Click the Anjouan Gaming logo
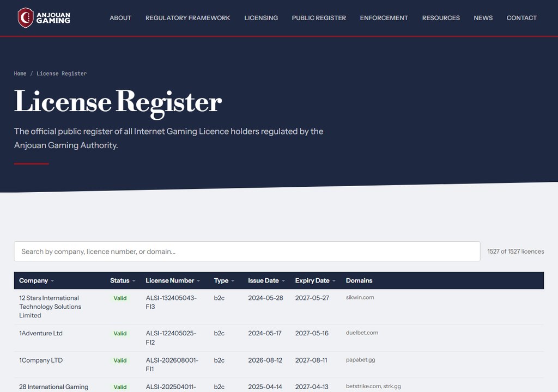The image size is (558, 392). click(x=44, y=18)
